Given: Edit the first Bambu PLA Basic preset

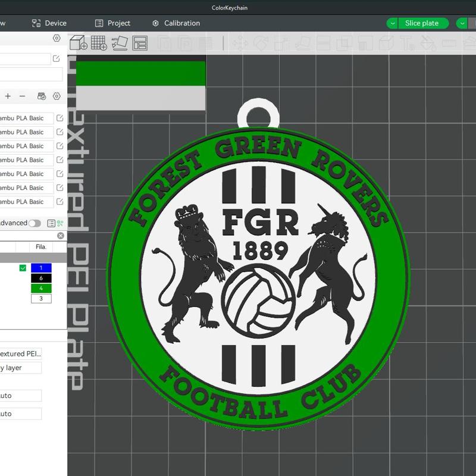Looking at the screenshot, I should [x=59, y=117].
